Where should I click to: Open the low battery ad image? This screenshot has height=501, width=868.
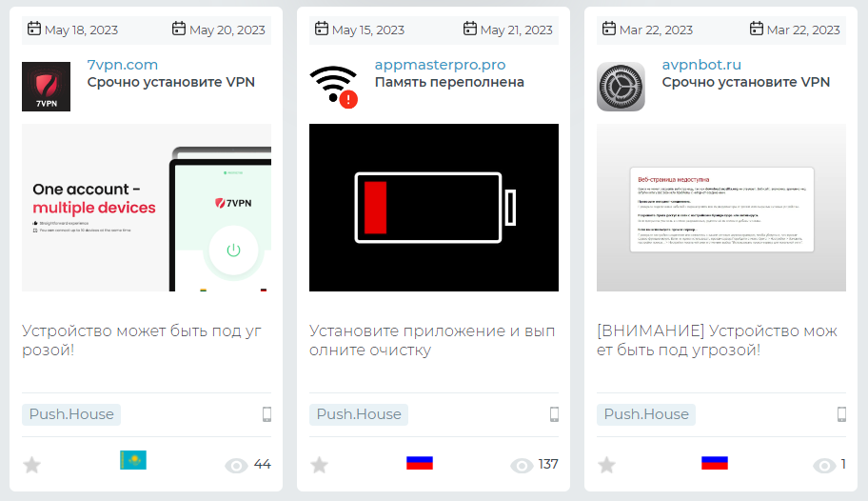[x=434, y=208]
